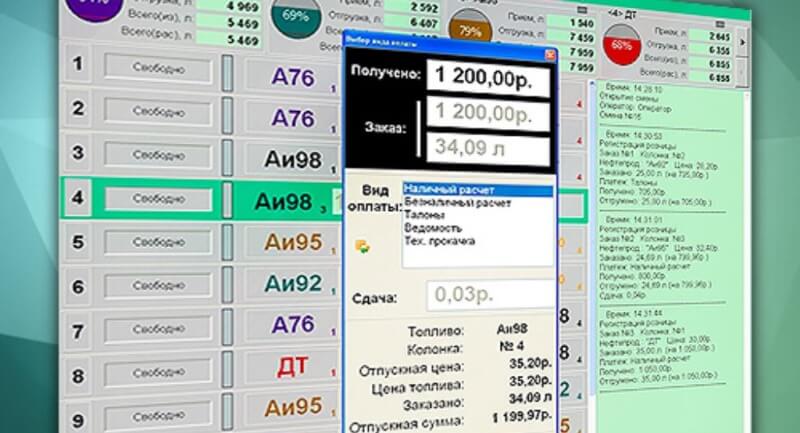
Task: Click the small icon under 'Вид оплаты'
Action: (363, 247)
